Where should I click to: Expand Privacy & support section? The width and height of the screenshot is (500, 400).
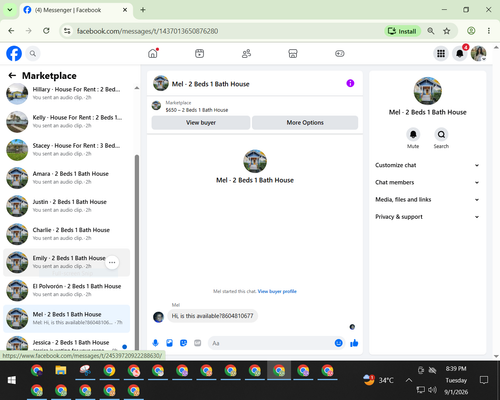click(x=427, y=217)
